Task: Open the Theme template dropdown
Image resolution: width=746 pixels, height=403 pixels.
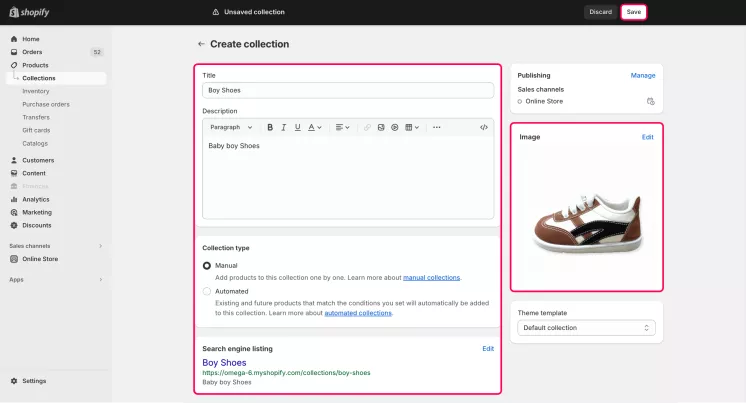Action: [x=586, y=328]
